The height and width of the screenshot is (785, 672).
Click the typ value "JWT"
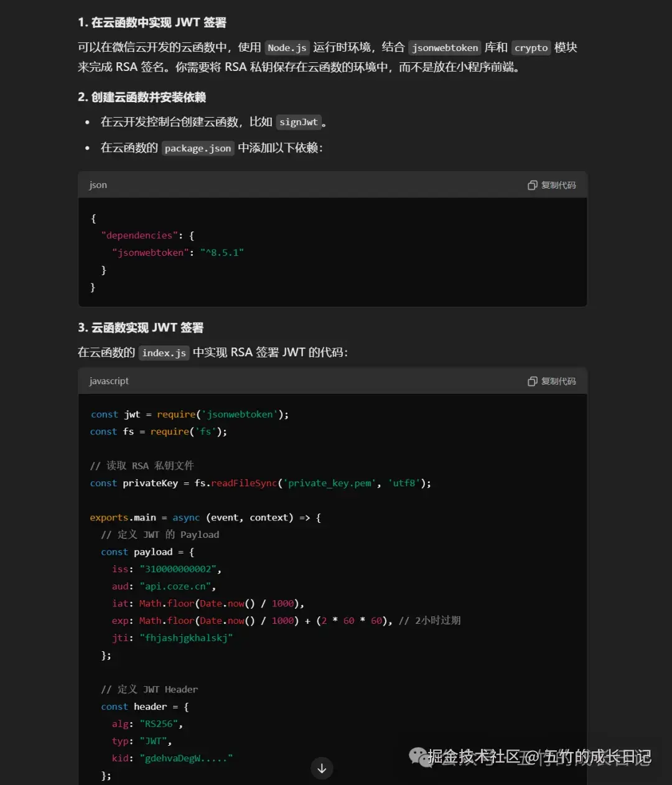point(153,741)
